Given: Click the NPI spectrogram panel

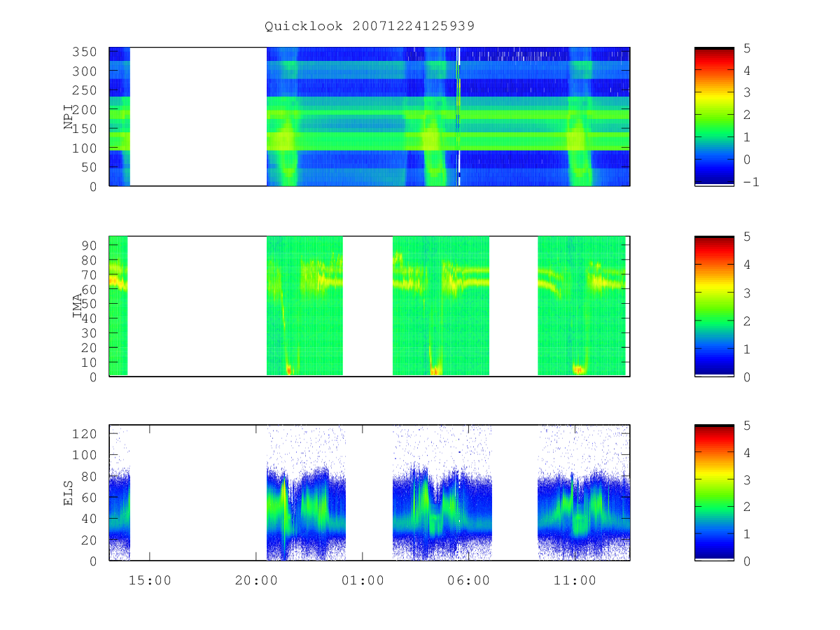Looking at the screenshot, I should 370,117.
